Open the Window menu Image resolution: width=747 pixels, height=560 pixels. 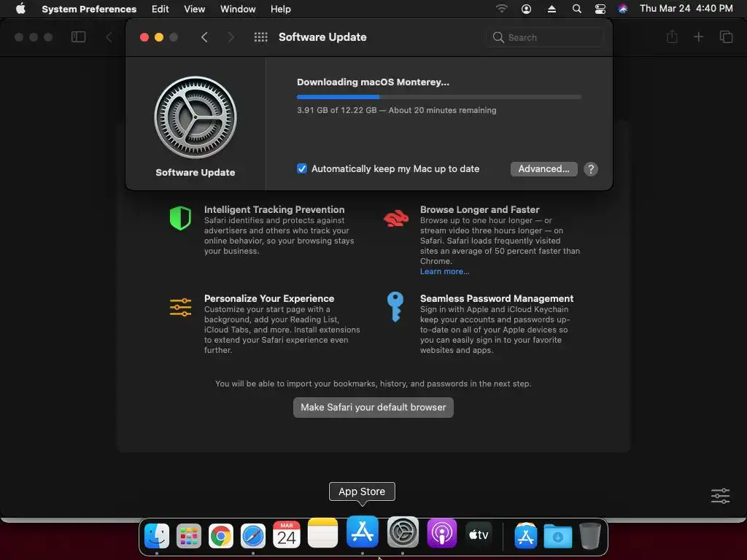(x=238, y=9)
